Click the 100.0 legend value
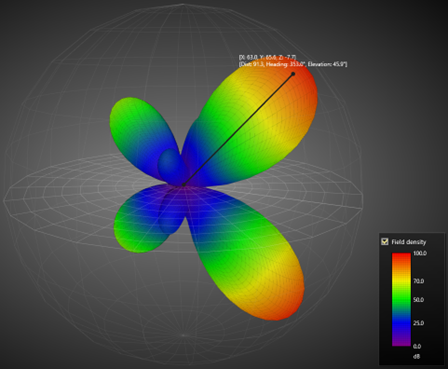The image size is (448, 369). click(420, 253)
